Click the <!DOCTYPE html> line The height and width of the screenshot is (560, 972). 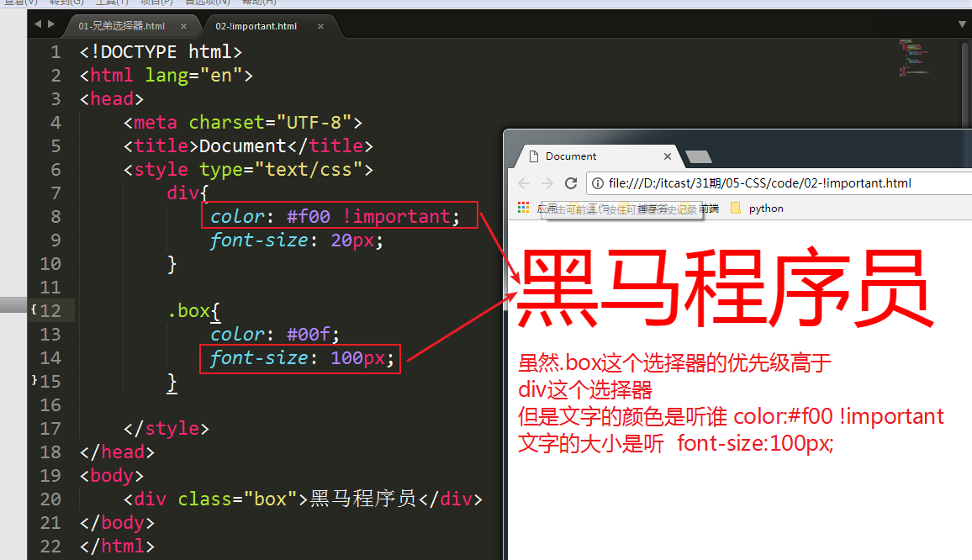click(161, 52)
